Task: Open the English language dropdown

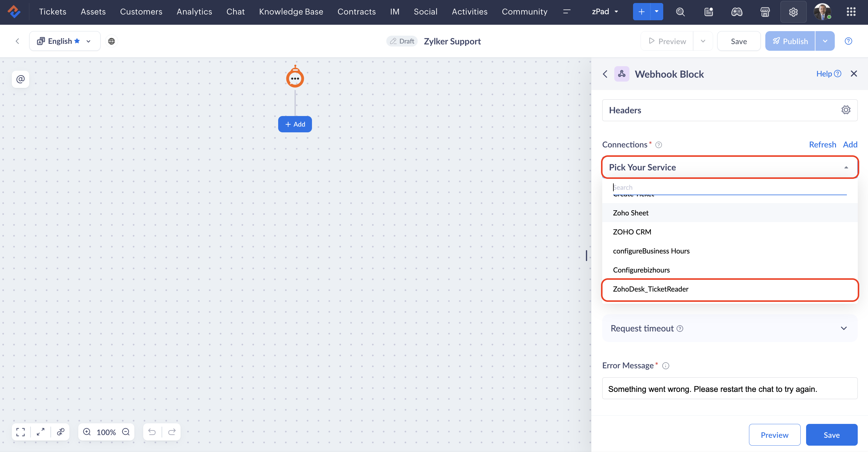Action: tap(65, 41)
